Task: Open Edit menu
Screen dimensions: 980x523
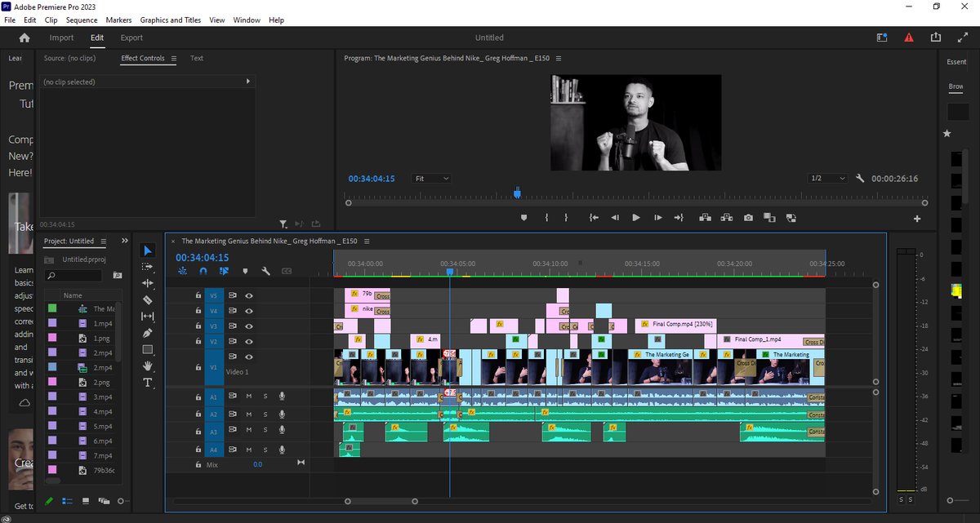Action: [x=30, y=20]
